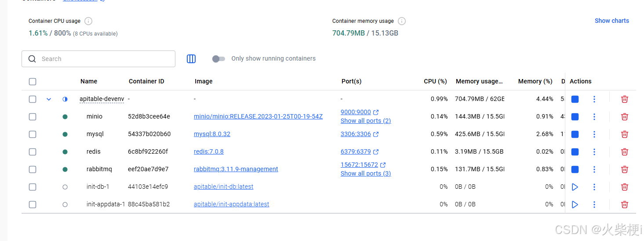
Task: Select the init-appdata-1 row checkbox
Action: tap(33, 205)
